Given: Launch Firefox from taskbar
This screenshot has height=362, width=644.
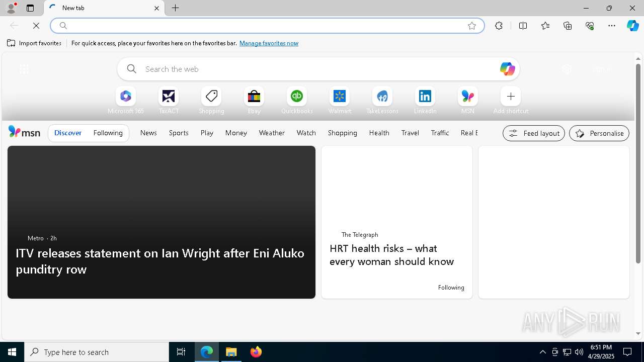Looking at the screenshot, I should point(256,352).
